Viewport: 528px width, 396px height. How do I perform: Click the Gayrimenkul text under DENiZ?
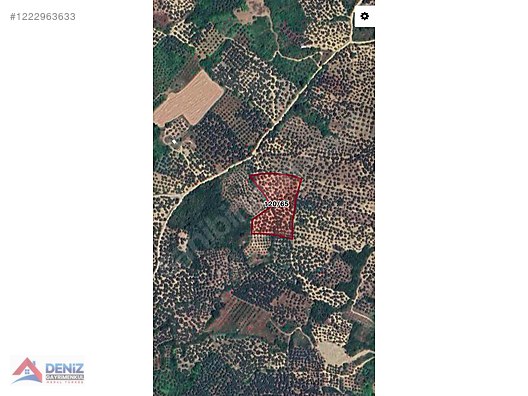[65, 377]
